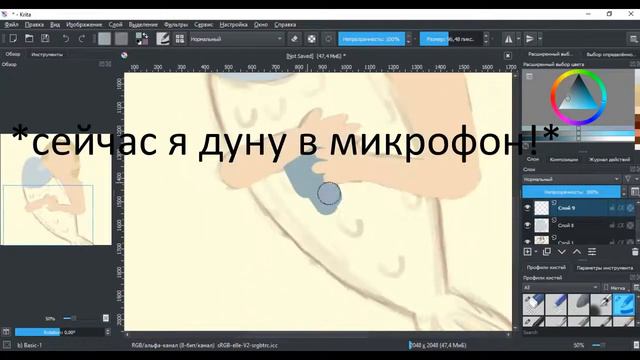Enable horizontal mirror tool
The image size is (640, 360).
tap(509, 39)
